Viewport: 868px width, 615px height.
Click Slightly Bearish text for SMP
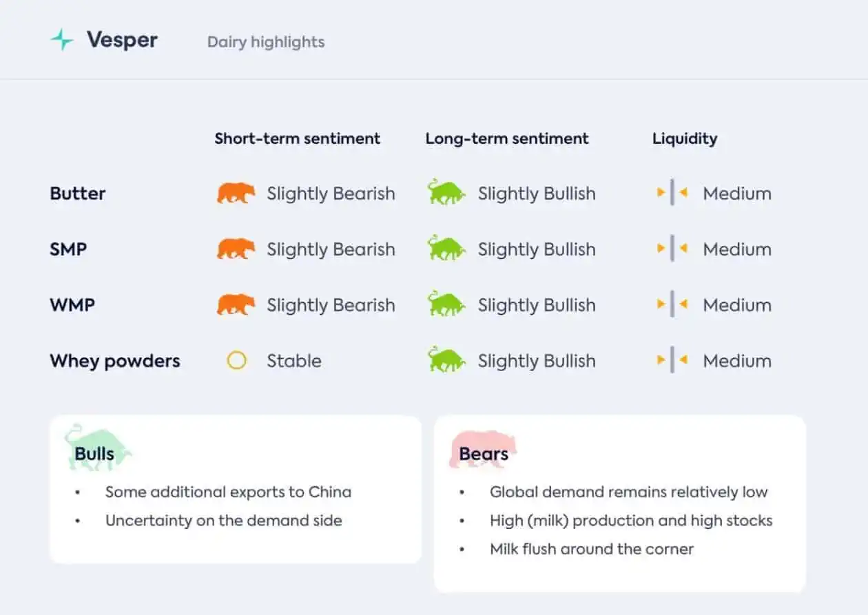click(x=331, y=249)
